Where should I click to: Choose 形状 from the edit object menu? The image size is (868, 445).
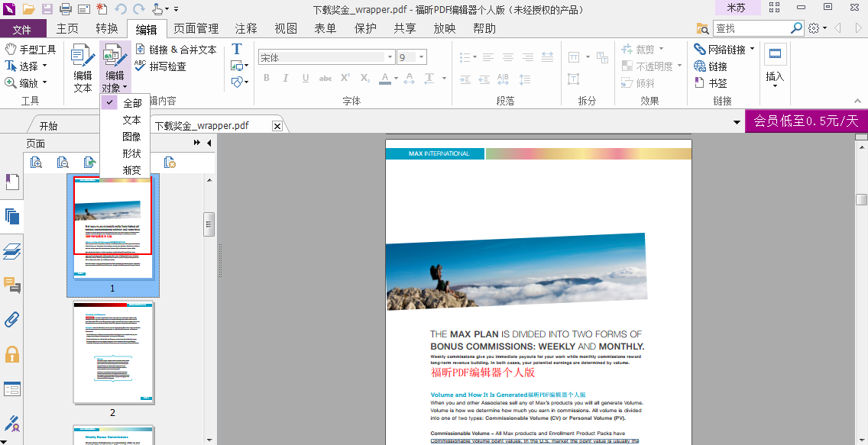125,153
